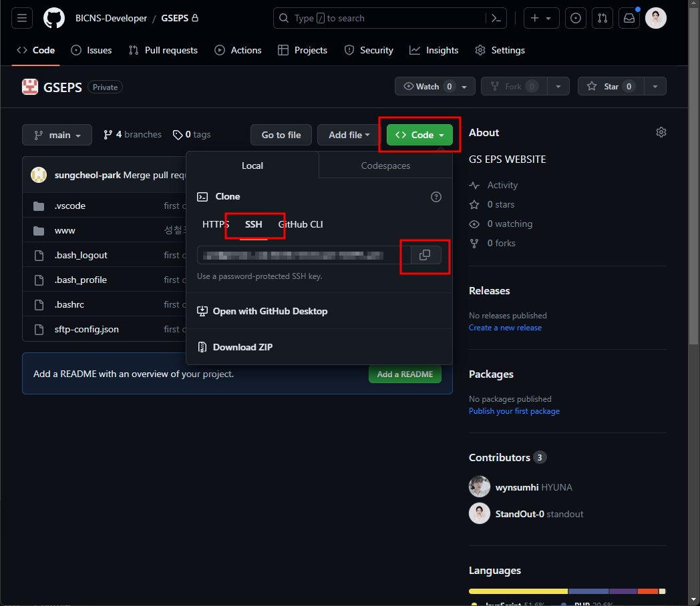
Task: Expand the Watch options dropdown arrow
Action: (x=465, y=87)
